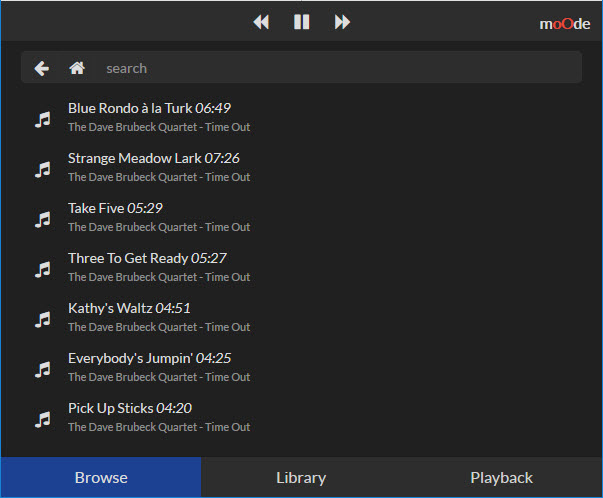Switch to the Library tab
The image size is (603, 498).
(301, 477)
